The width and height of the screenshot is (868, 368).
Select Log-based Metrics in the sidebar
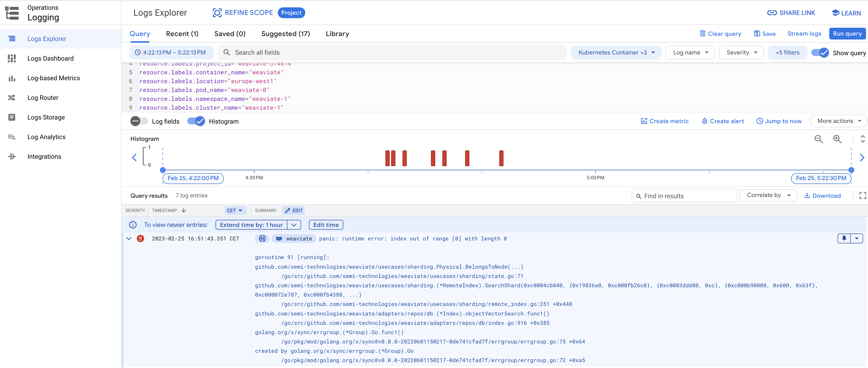coord(54,78)
